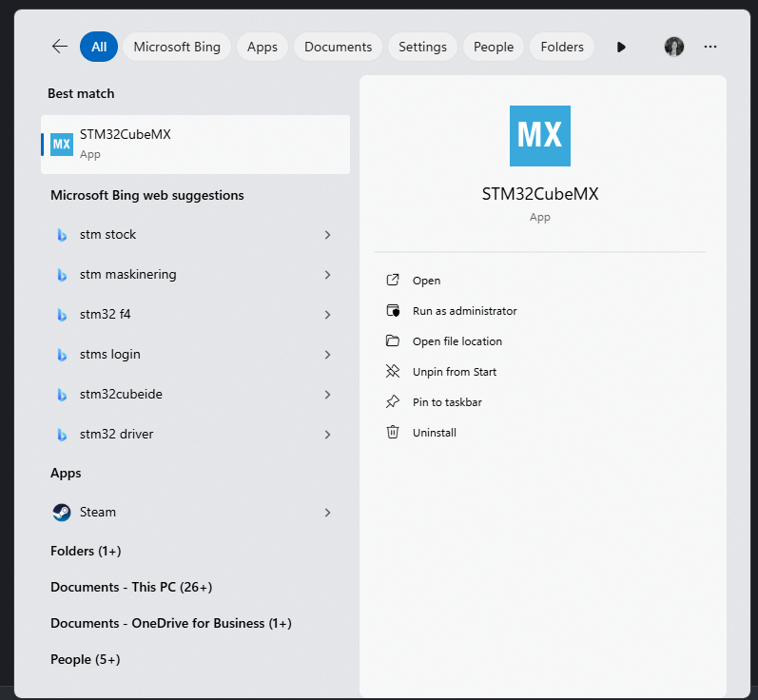Run STM32CubeMX as administrator
Image resolution: width=758 pixels, height=700 pixels.
point(464,311)
